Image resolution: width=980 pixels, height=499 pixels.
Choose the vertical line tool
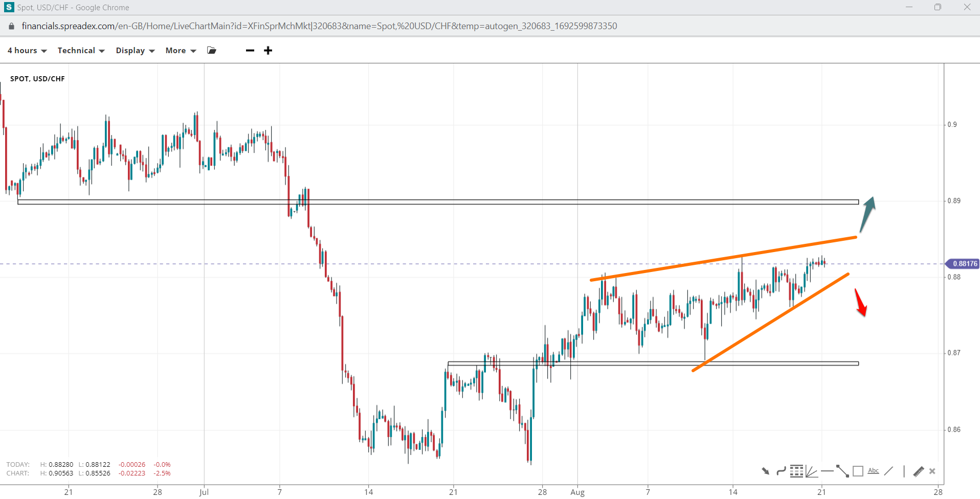coord(904,471)
